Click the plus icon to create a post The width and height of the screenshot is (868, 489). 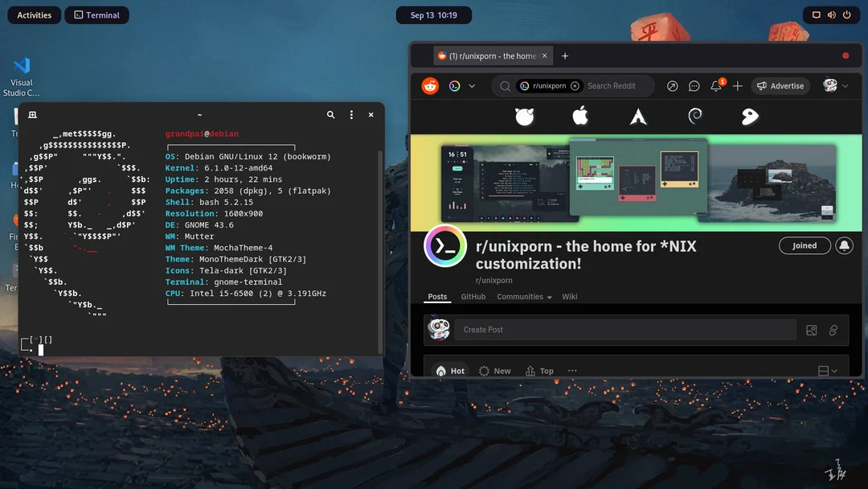[737, 85]
